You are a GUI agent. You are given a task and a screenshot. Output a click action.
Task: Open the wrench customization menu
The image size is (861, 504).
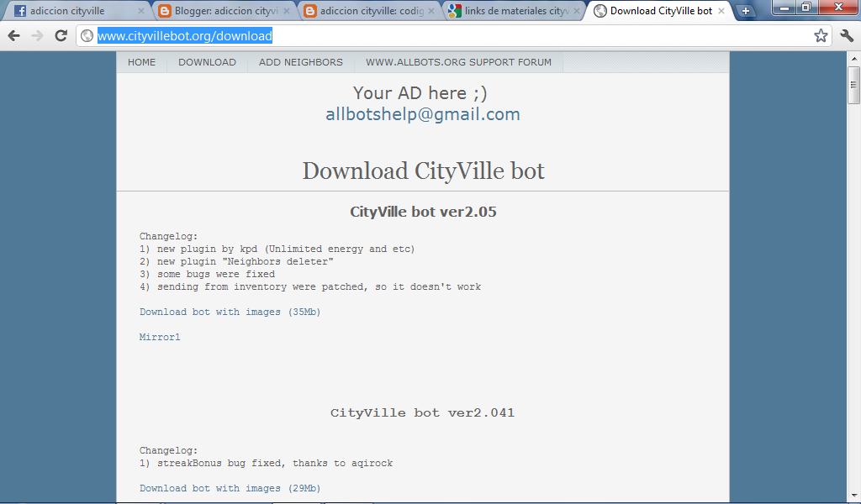click(x=848, y=37)
